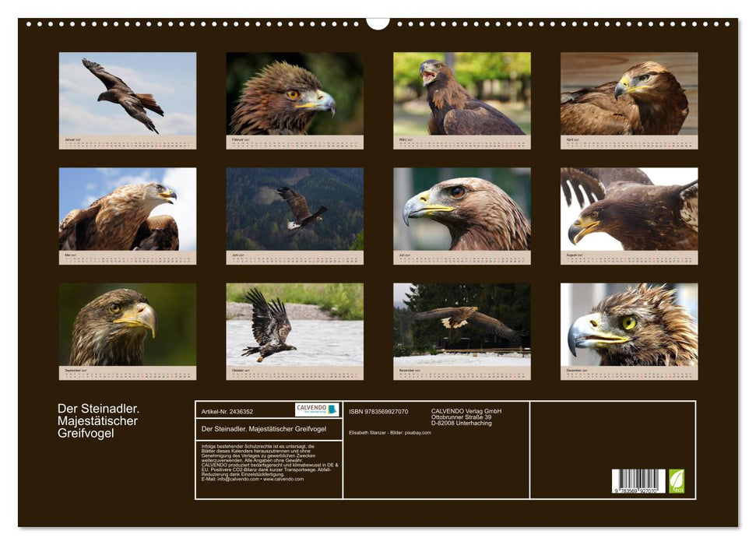Open the Mai eagle against cloudy sky photo

pos(127,209)
